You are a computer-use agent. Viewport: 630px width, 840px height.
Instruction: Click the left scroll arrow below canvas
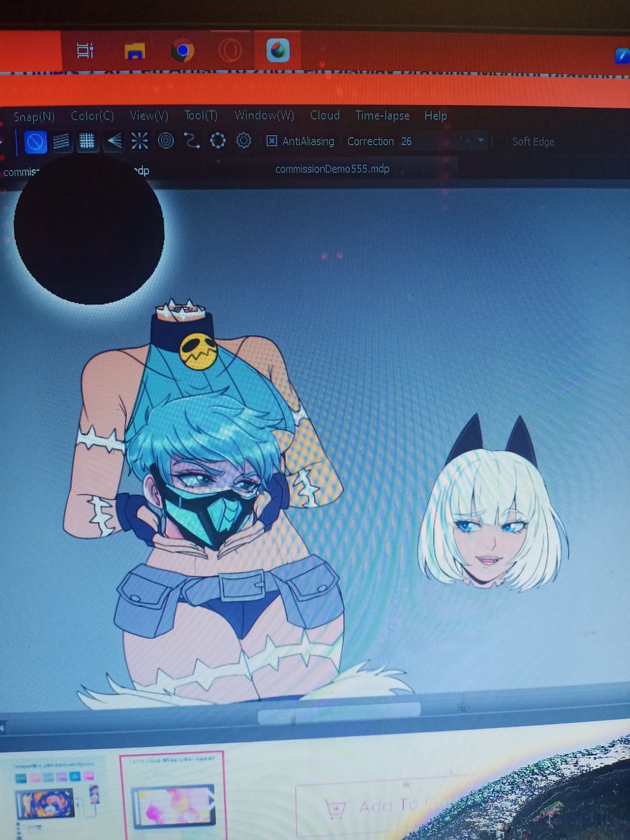tap(3, 728)
